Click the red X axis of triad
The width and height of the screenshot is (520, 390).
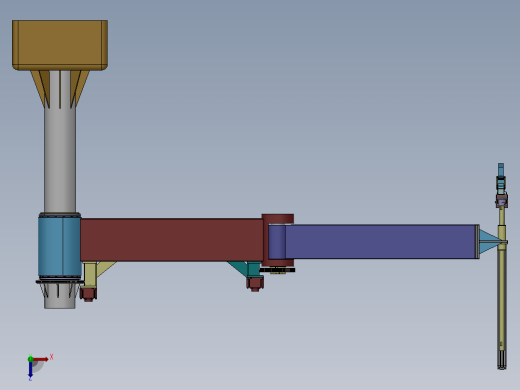[41, 359]
